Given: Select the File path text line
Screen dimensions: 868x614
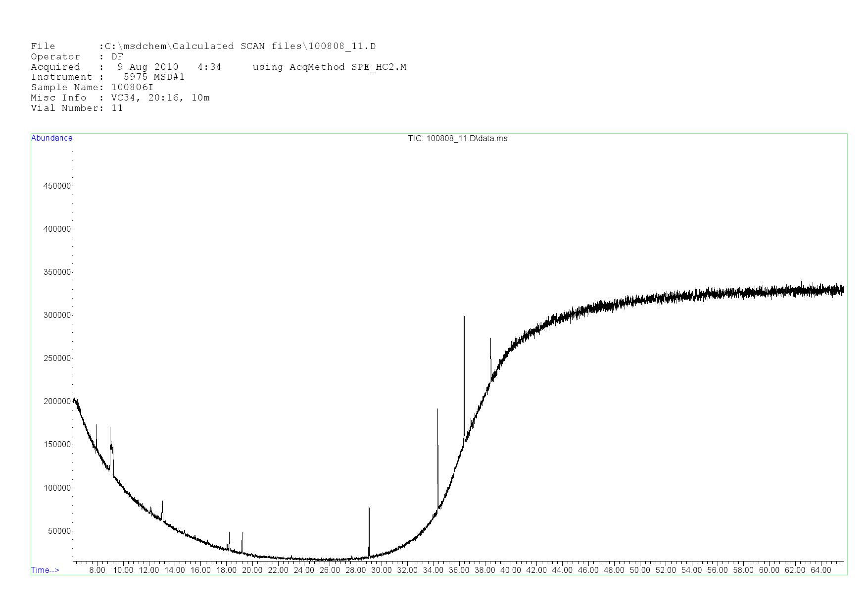Looking at the screenshot, I should (x=203, y=47).
